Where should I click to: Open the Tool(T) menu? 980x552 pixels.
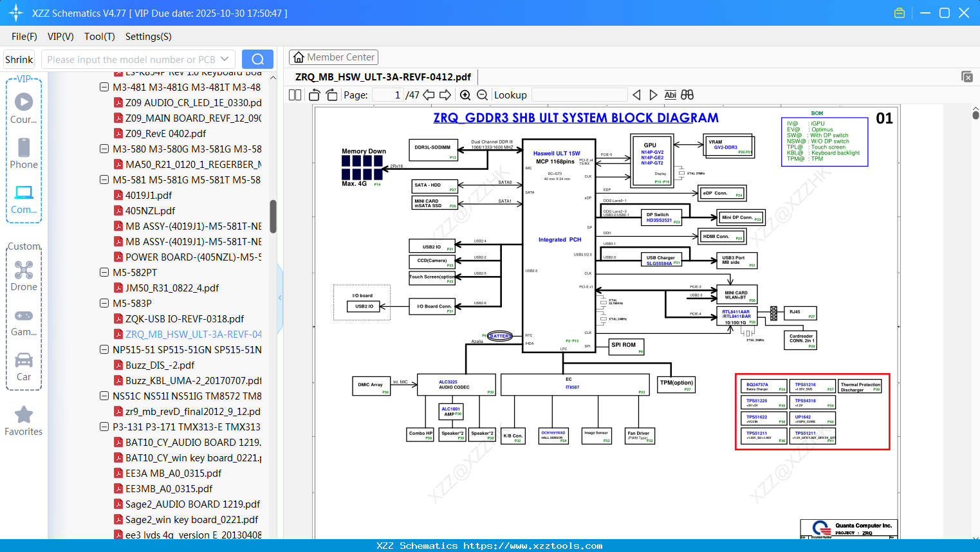click(100, 37)
